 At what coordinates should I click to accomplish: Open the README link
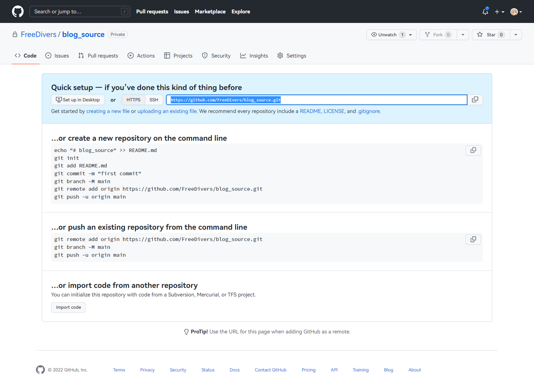310,111
